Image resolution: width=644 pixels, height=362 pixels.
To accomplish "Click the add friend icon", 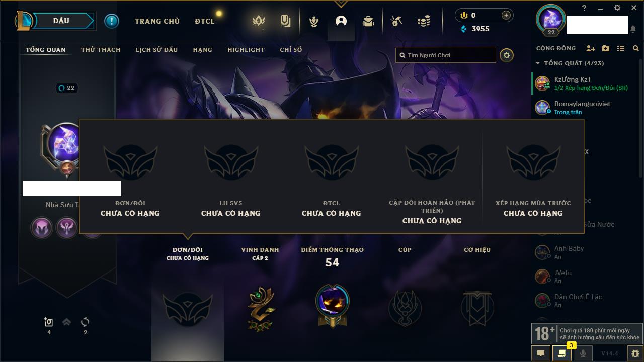I will [591, 48].
